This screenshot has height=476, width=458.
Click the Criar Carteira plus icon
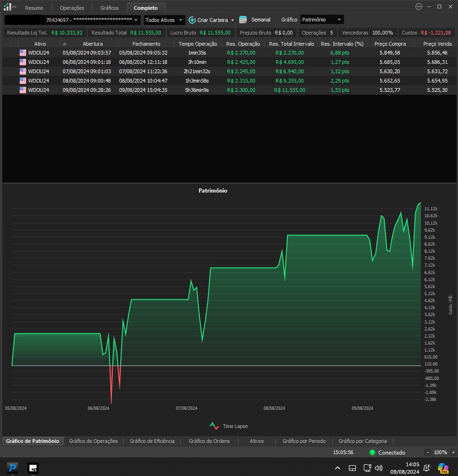[192, 20]
